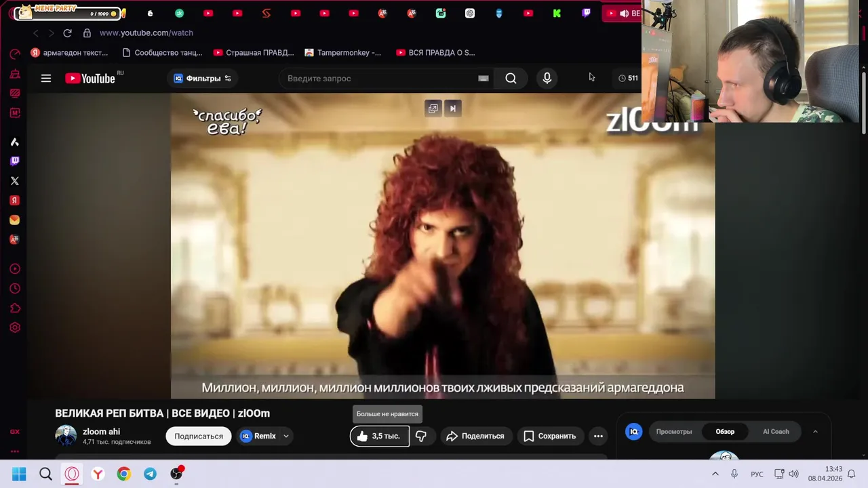868x488 pixels.
Task: Open the three-dots more actions menu
Action: click(x=598, y=436)
